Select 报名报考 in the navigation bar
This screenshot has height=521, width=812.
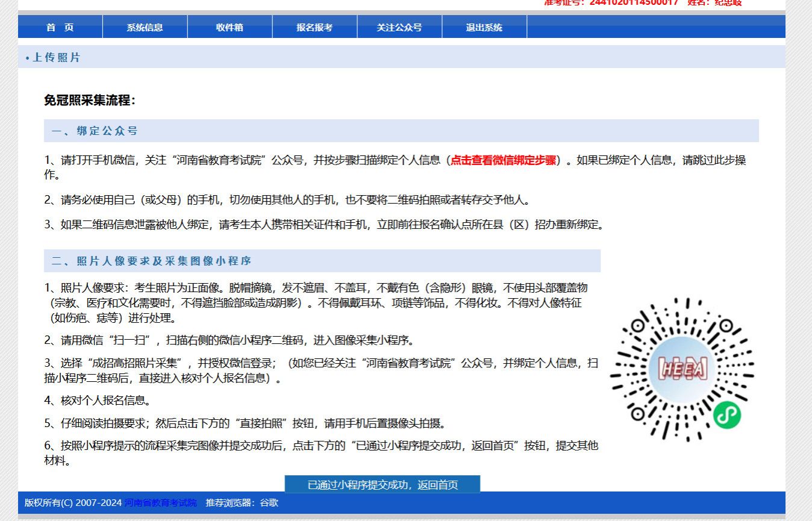point(314,27)
